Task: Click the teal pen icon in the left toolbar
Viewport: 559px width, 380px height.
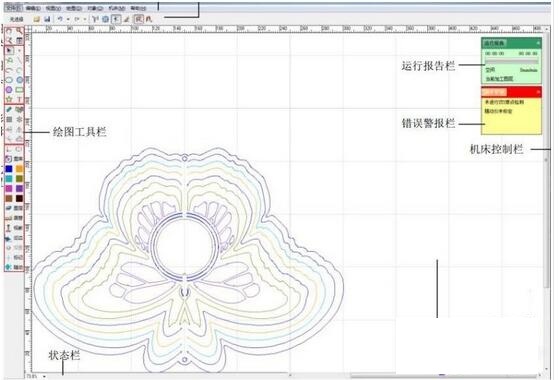Action: coord(9,109)
